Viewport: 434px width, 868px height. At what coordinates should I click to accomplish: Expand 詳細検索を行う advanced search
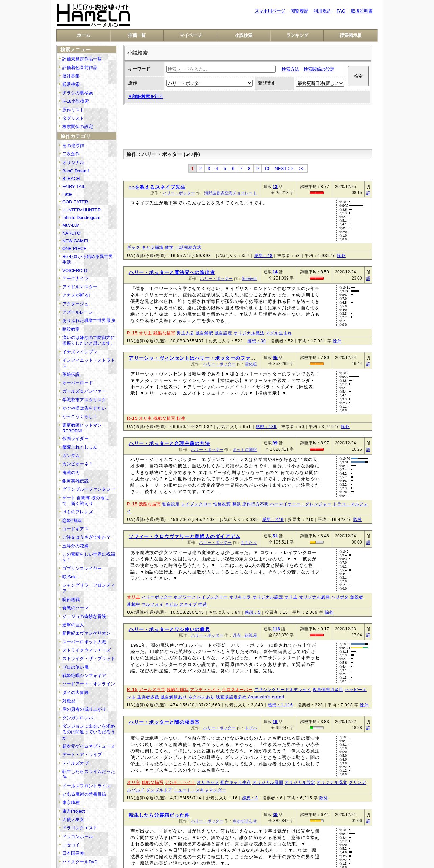pyautogui.click(x=146, y=96)
